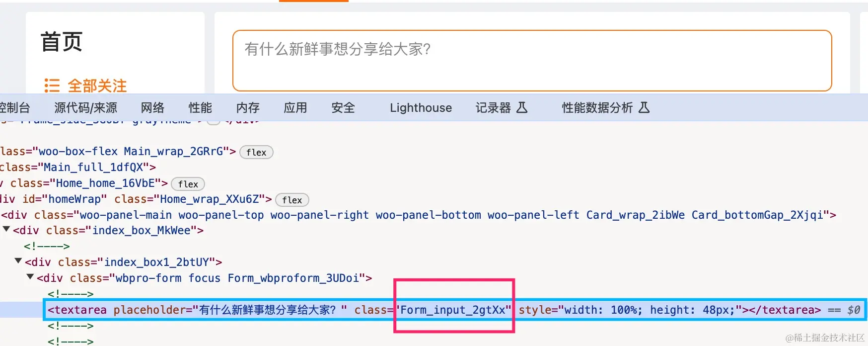Click the 全部关注 list icon
Viewport: 868px width, 346px height.
[x=52, y=86]
